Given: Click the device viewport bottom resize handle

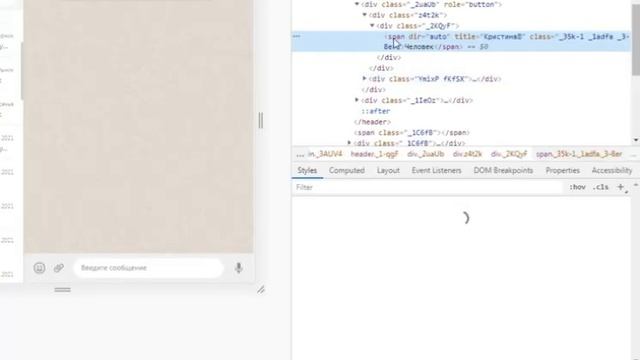Looking at the screenshot, I should [x=62, y=290].
